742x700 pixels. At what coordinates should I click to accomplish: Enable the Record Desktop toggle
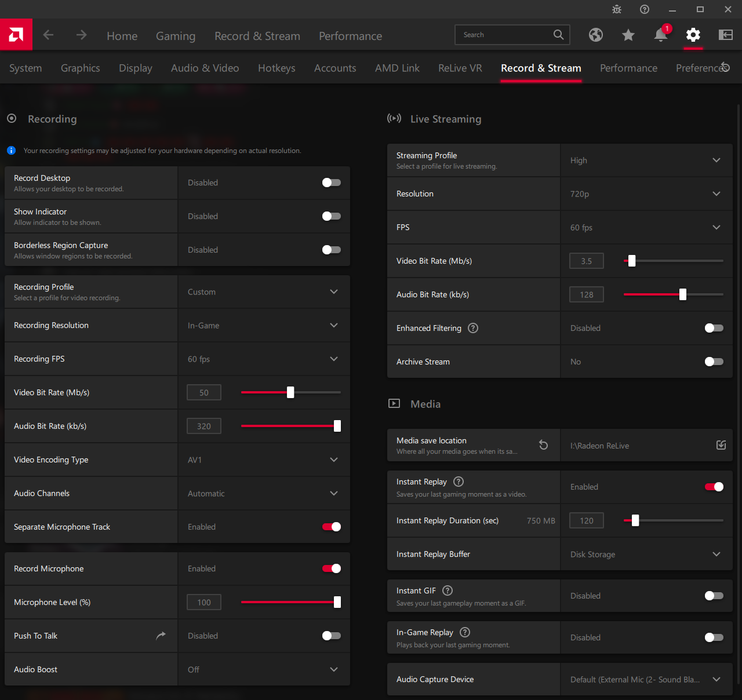pos(332,183)
